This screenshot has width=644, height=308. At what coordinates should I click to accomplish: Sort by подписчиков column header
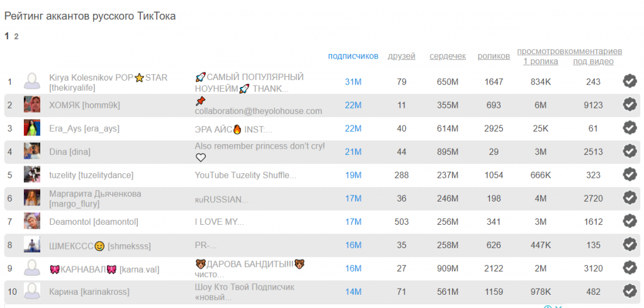tap(353, 56)
